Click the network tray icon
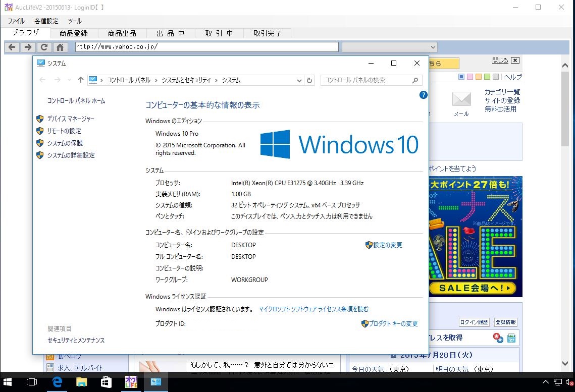 [558, 382]
